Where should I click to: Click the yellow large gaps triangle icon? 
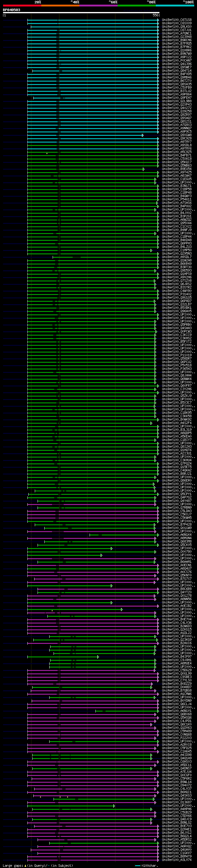25,865
